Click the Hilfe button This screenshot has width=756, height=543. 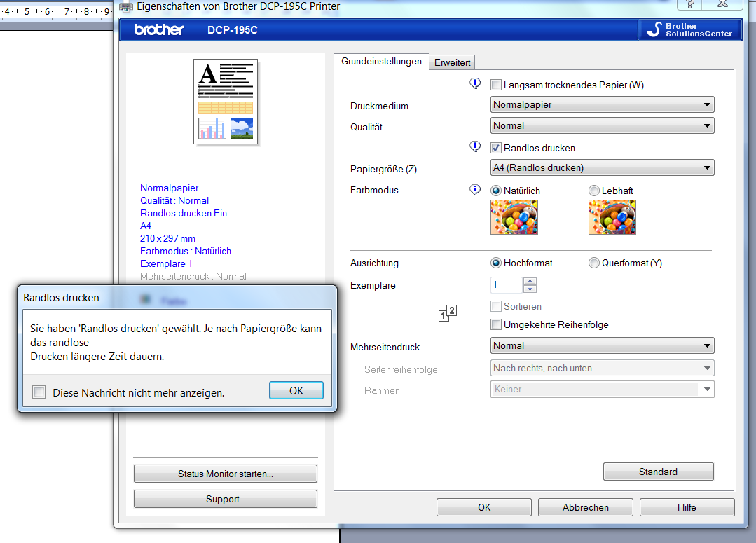(x=687, y=507)
